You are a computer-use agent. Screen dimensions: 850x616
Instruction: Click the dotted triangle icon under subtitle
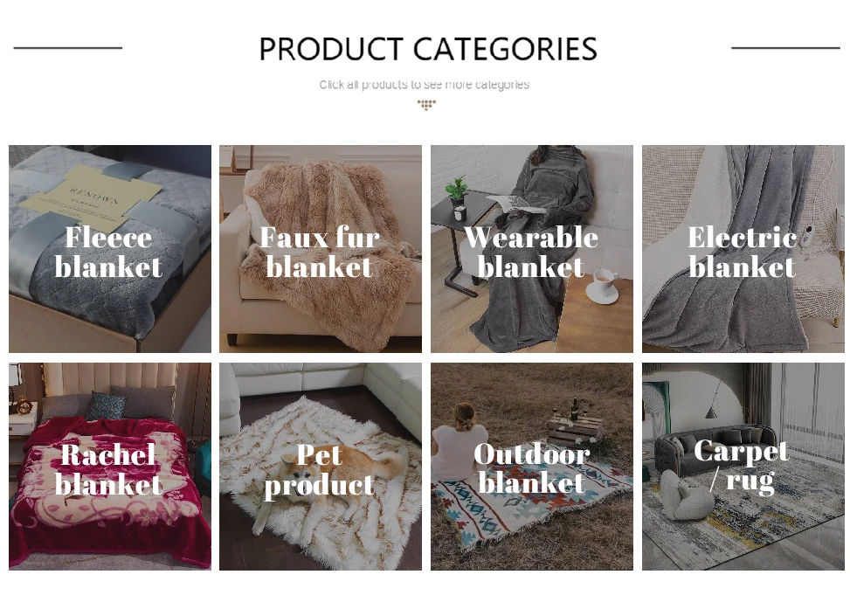[426, 105]
